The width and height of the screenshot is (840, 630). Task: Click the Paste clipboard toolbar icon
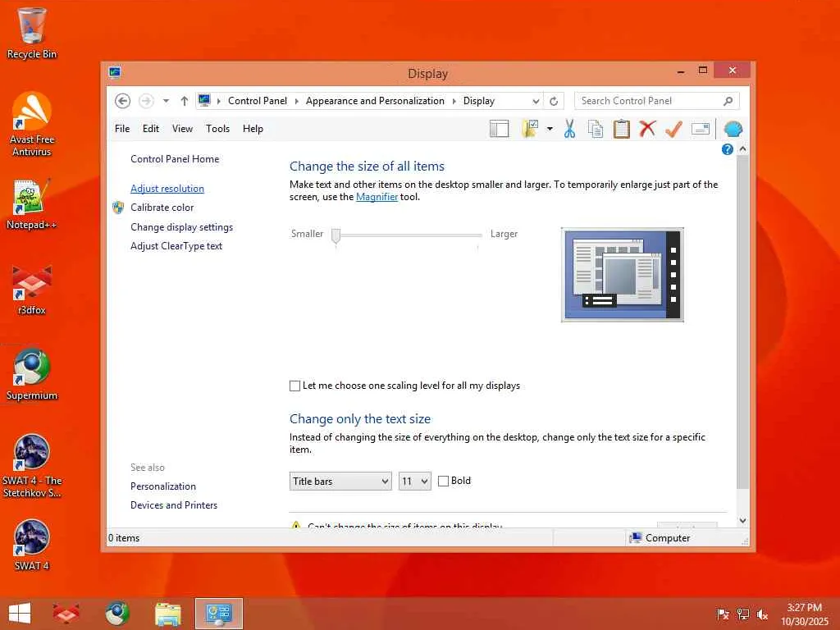click(x=622, y=129)
